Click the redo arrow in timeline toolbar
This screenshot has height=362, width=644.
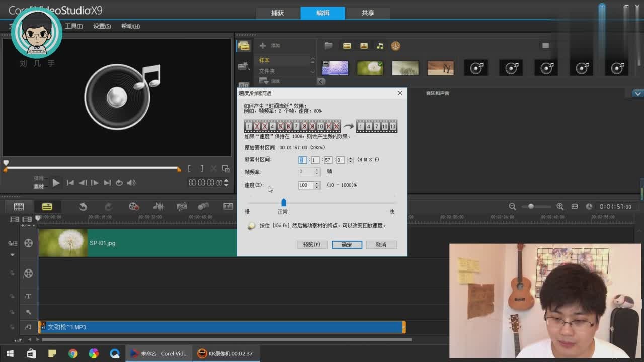[x=108, y=206]
